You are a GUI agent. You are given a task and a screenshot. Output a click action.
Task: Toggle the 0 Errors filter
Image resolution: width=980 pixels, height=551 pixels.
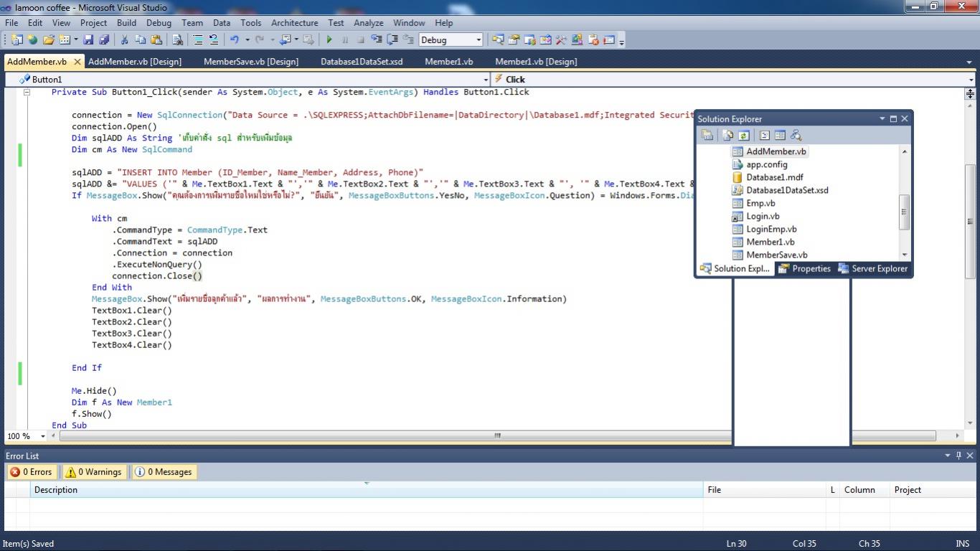(32, 472)
